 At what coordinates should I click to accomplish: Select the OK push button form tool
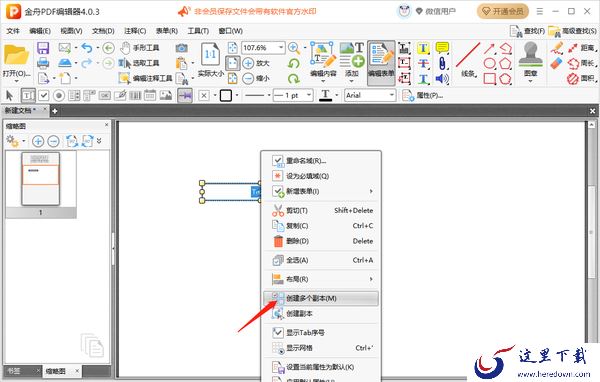click(104, 95)
